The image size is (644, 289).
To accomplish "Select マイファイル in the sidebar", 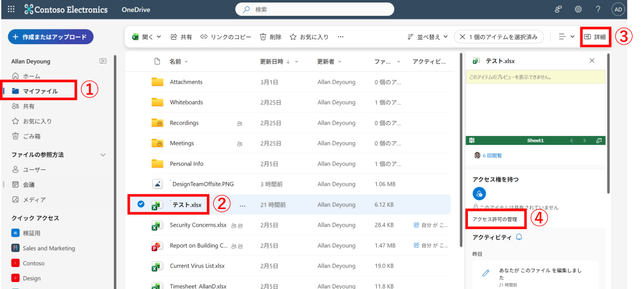I will click(40, 91).
